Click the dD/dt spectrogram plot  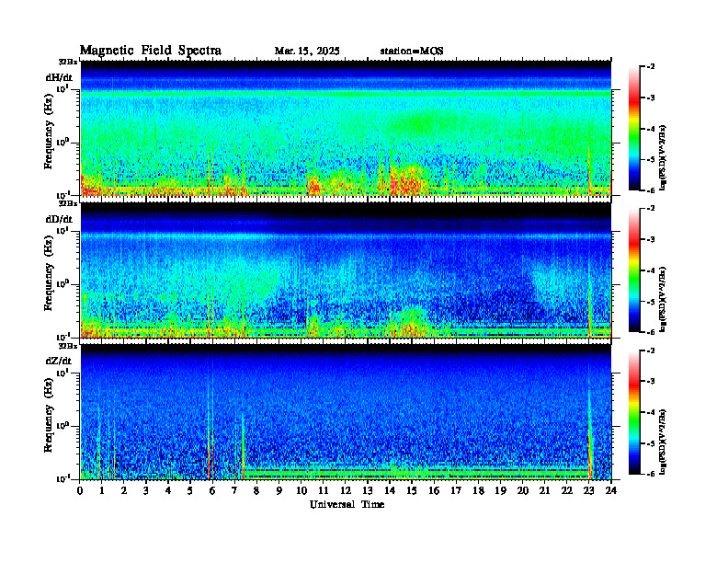click(x=346, y=270)
